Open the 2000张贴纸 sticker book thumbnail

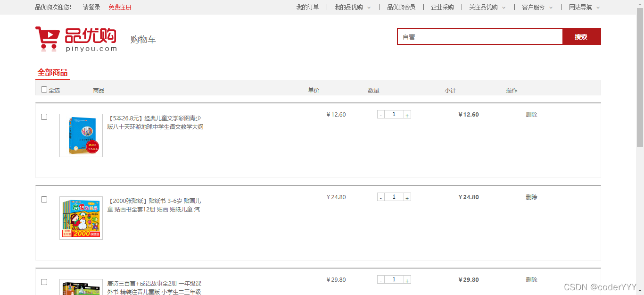coord(81,218)
